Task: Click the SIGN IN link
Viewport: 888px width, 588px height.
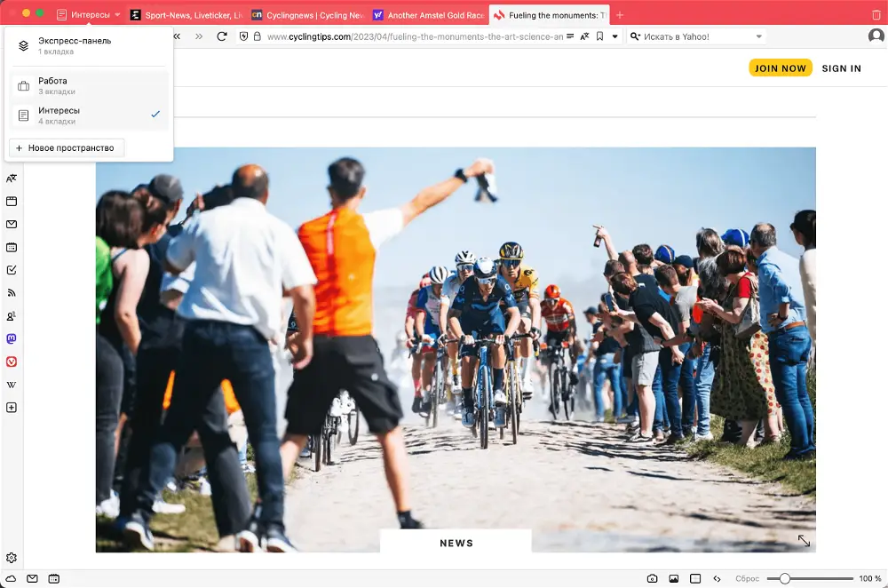Action: coord(841,68)
